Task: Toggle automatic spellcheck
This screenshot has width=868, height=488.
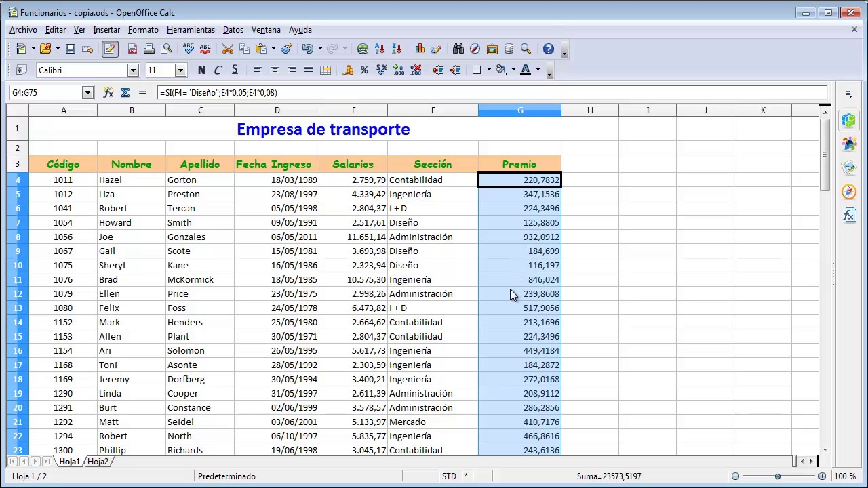Action: pos(205,49)
